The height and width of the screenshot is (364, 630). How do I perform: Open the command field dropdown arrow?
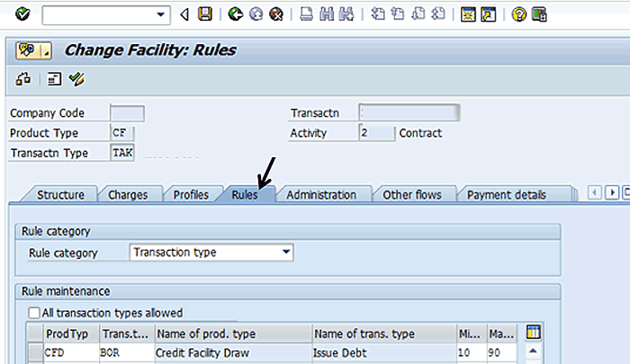tap(162, 14)
